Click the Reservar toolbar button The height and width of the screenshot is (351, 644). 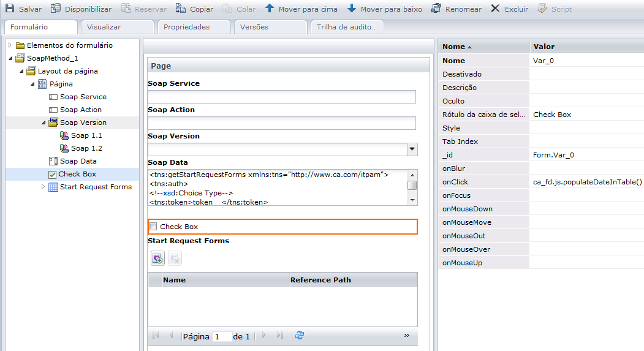pyautogui.click(x=144, y=9)
